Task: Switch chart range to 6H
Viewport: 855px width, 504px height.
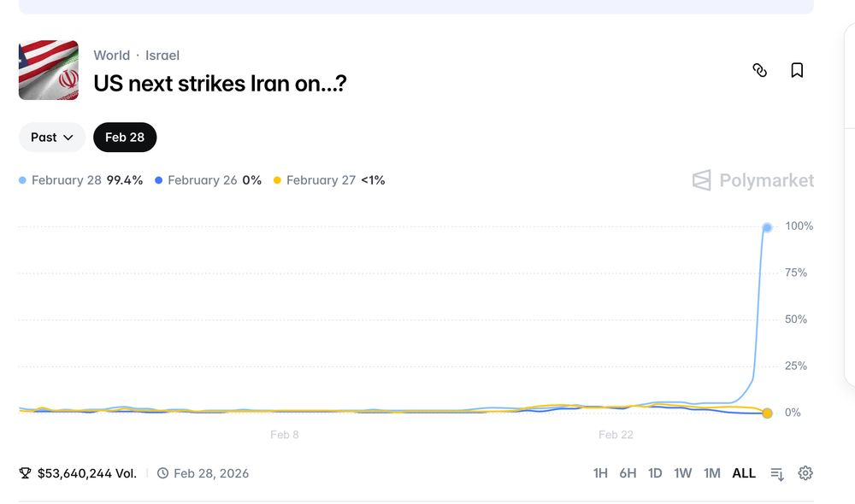Action: [x=628, y=473]
